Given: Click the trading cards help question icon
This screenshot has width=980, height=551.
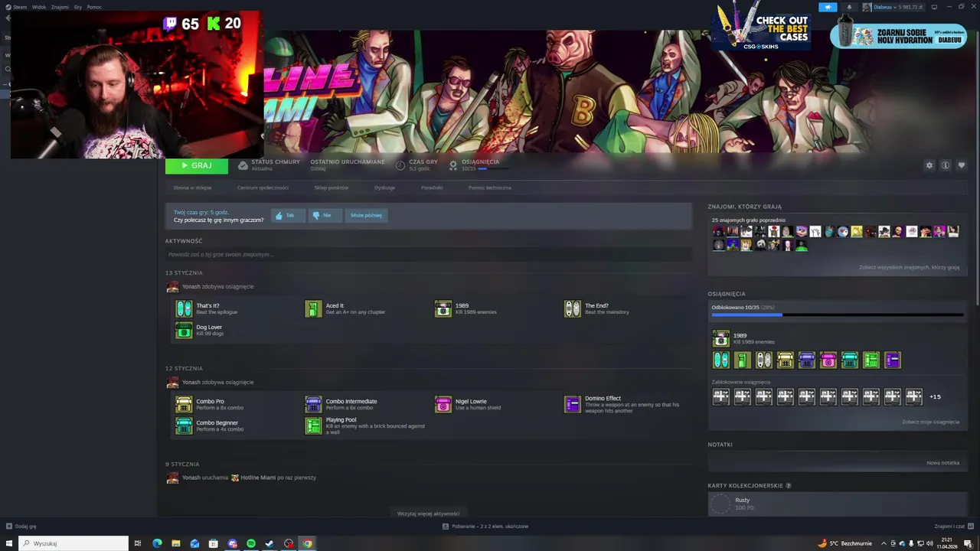Looking at the screenshot, I should [x=789, y=485].
